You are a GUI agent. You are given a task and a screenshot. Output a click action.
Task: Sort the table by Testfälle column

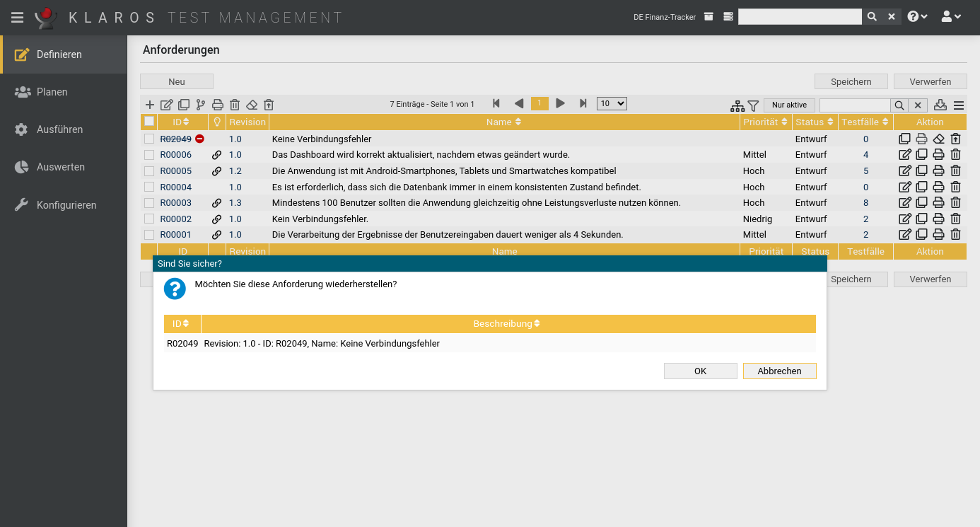click(865, 122)
